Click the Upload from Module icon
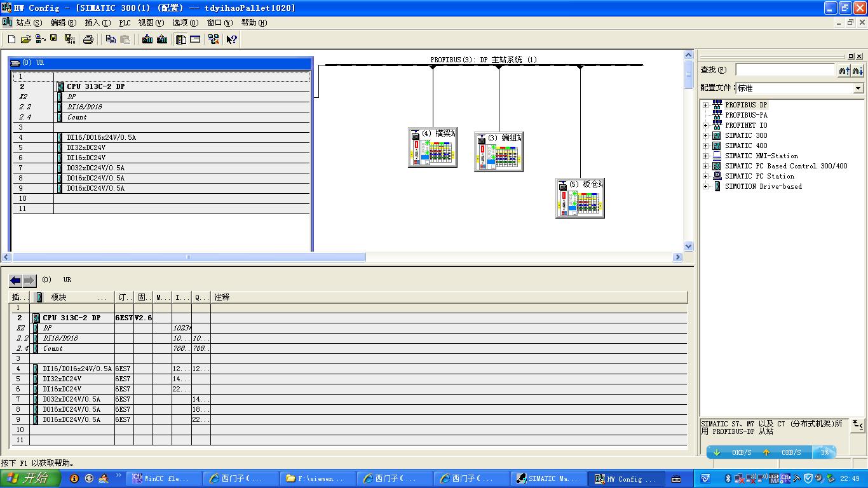Screen dimensions: 868x488 (162, 39)
